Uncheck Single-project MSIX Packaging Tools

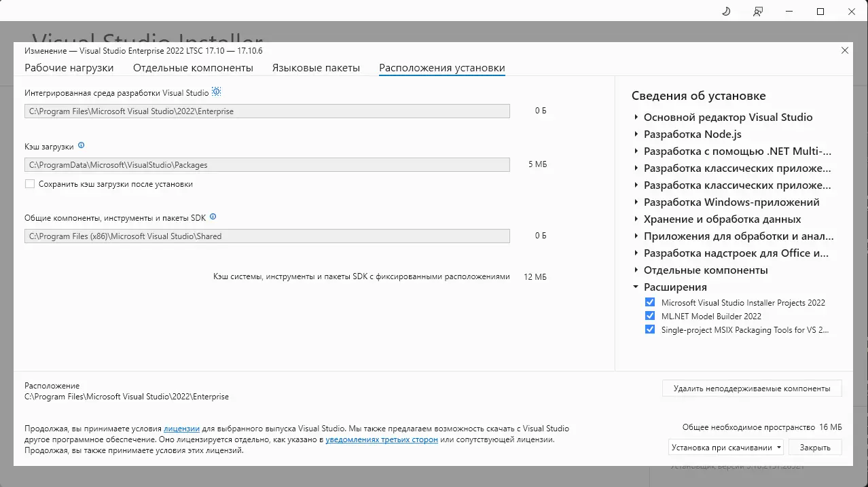click(650, 329)
